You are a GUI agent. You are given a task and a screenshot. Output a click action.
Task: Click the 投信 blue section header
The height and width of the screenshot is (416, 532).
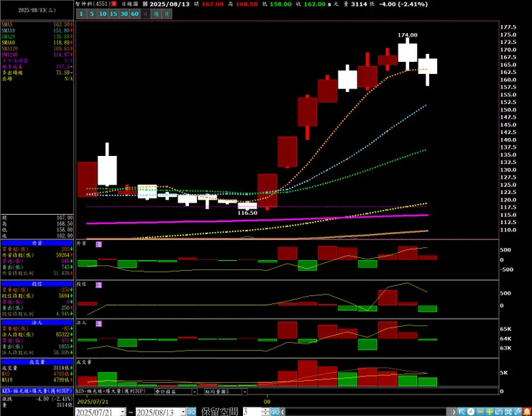click(37, 284)
